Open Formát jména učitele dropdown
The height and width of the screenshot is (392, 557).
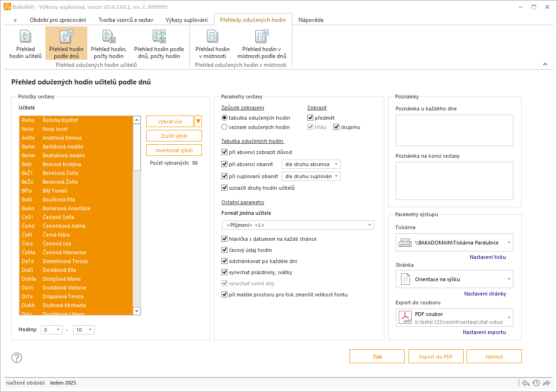[x=298, y=225]
